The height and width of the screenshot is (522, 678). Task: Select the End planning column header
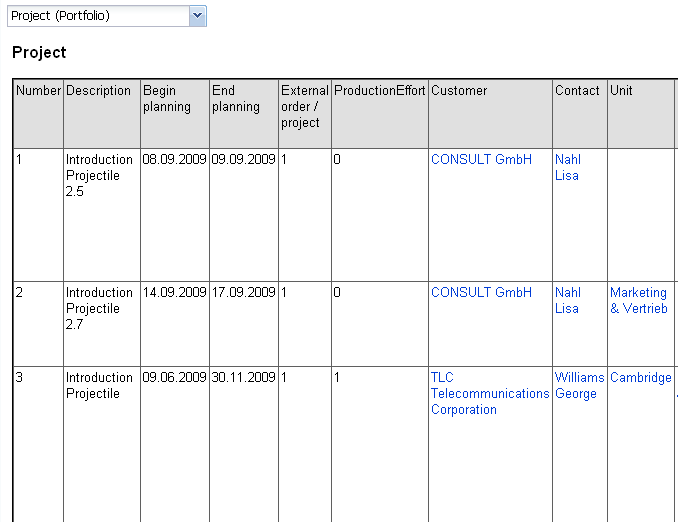click(236, 99)
